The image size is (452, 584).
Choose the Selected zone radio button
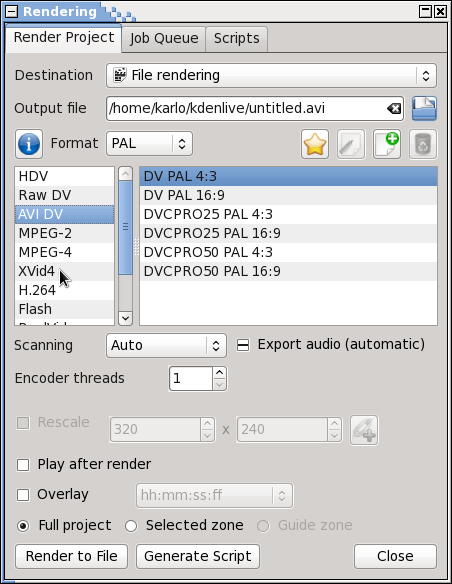click(x=131, y=526)
